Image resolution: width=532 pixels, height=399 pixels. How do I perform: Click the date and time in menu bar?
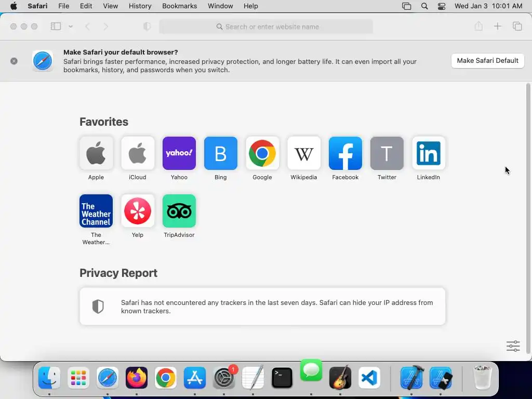(x=488, y=6)
